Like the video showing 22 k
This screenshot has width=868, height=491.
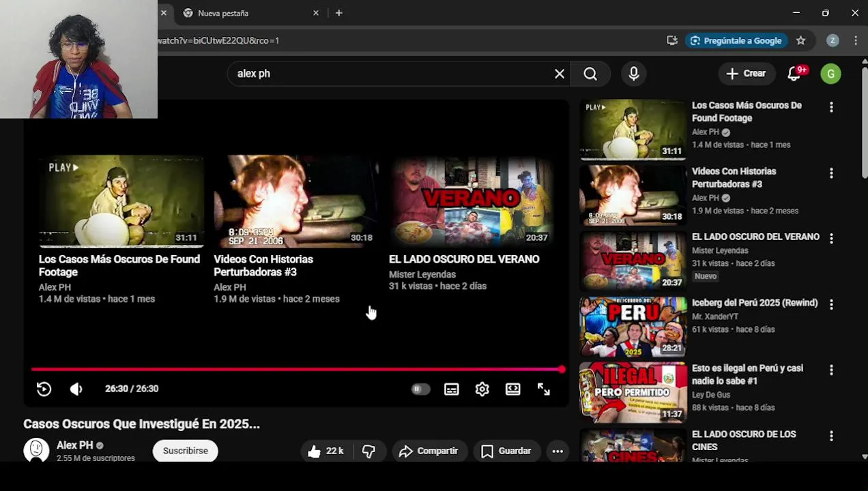[325, 451]
